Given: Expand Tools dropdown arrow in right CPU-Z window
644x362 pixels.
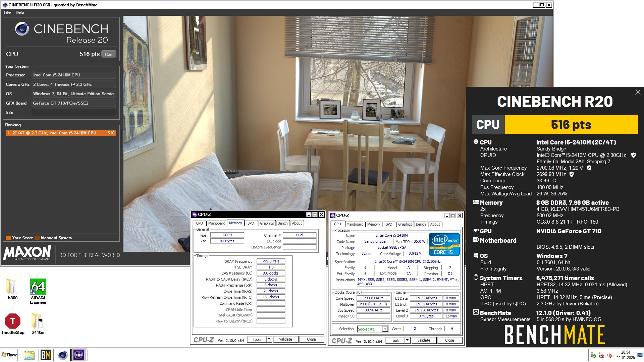Looking at the screenshot, I should click(x=407, y=340).
